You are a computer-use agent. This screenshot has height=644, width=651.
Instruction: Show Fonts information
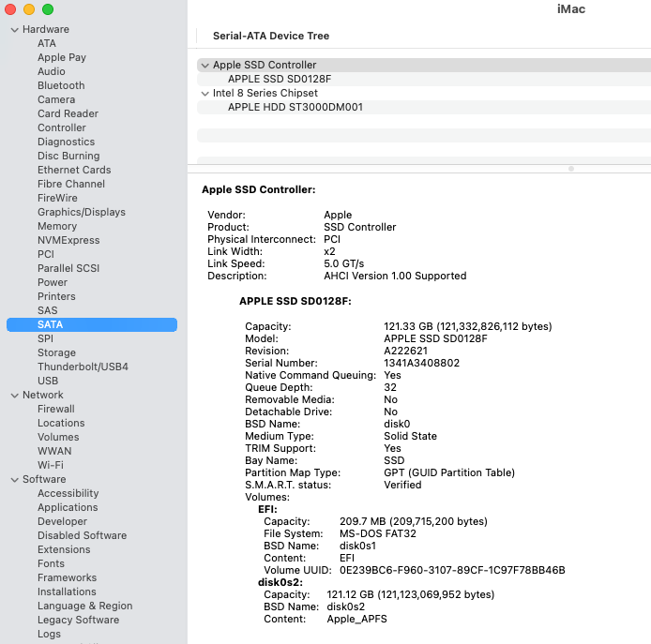point(51,564)
